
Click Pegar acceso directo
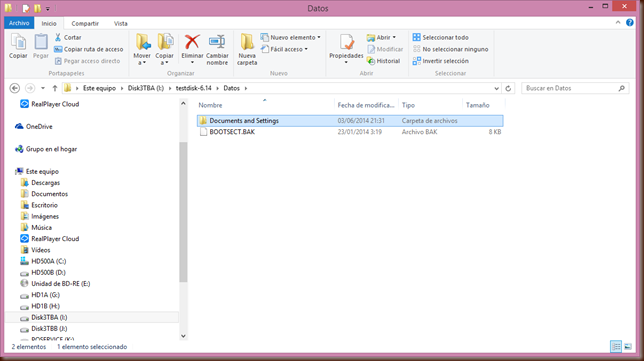tap(87, 61)
